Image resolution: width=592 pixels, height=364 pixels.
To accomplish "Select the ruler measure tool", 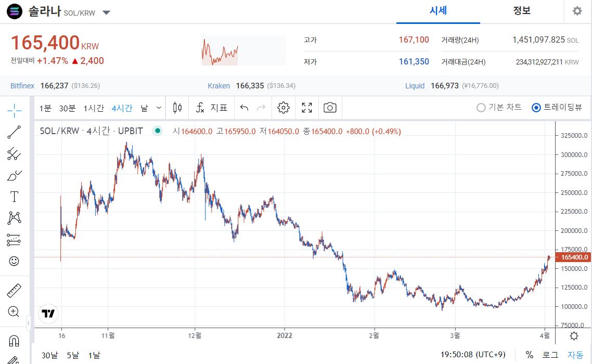I will (15, 290).
